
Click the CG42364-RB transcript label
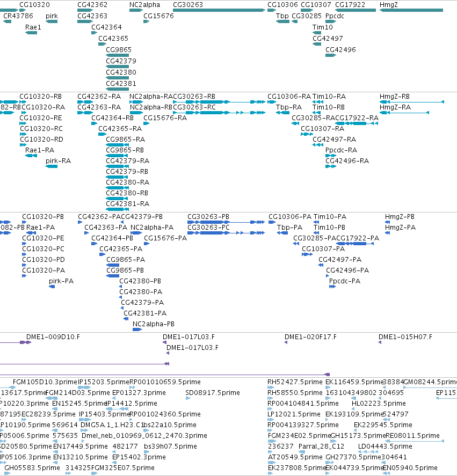(112, 118)
